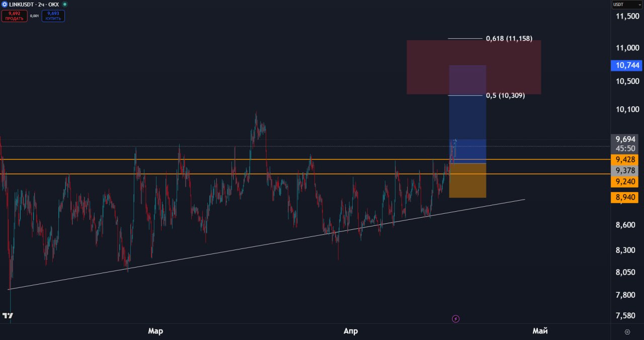644x340 pixels.
Task: Click the LINK coin logo icon
Action: (5, 5)
